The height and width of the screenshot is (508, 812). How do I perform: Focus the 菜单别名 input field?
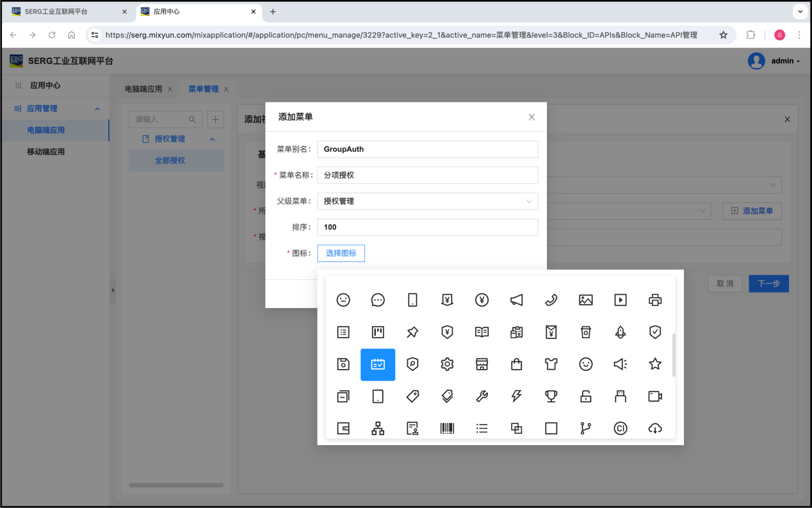tap(427, 149)
